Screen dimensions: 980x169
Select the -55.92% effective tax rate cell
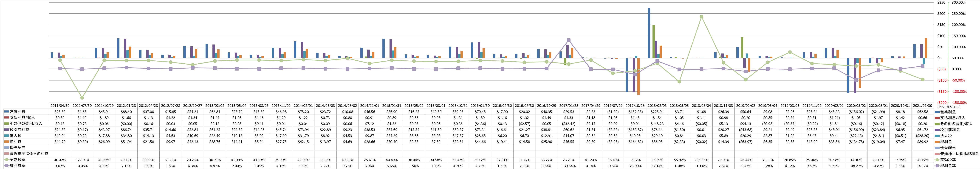click(679, 160)
